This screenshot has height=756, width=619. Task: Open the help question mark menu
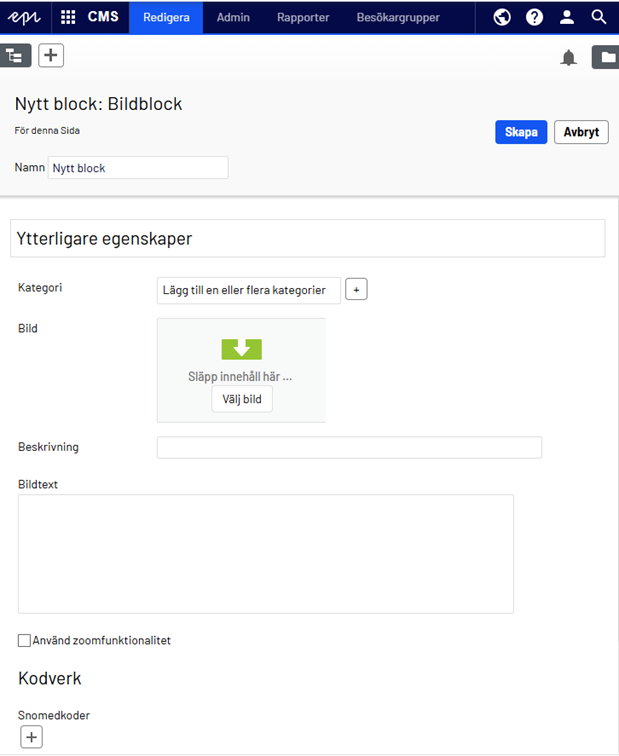point(535,17)
